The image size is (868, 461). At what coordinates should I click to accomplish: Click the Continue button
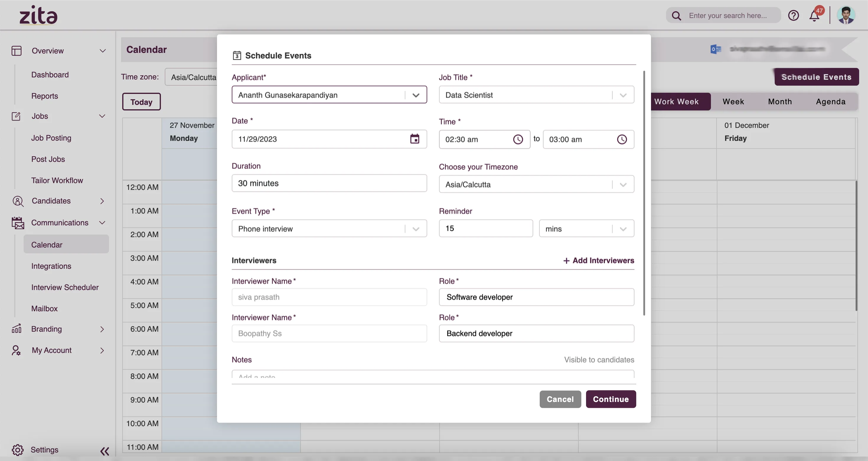coord(611,399)
